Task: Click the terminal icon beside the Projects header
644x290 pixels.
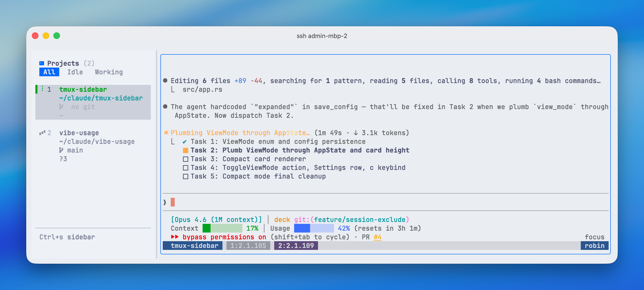Action: click(41, 63)
